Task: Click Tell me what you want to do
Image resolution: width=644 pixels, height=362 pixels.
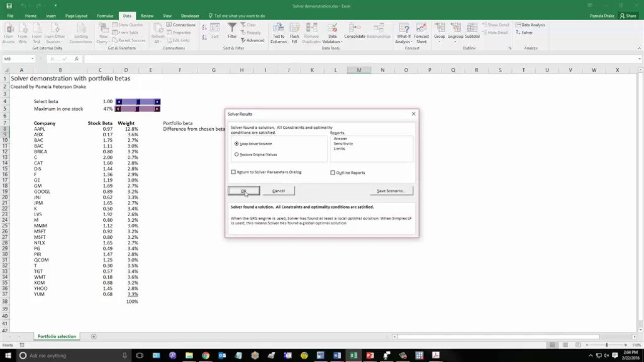Action: pos(237,16)
